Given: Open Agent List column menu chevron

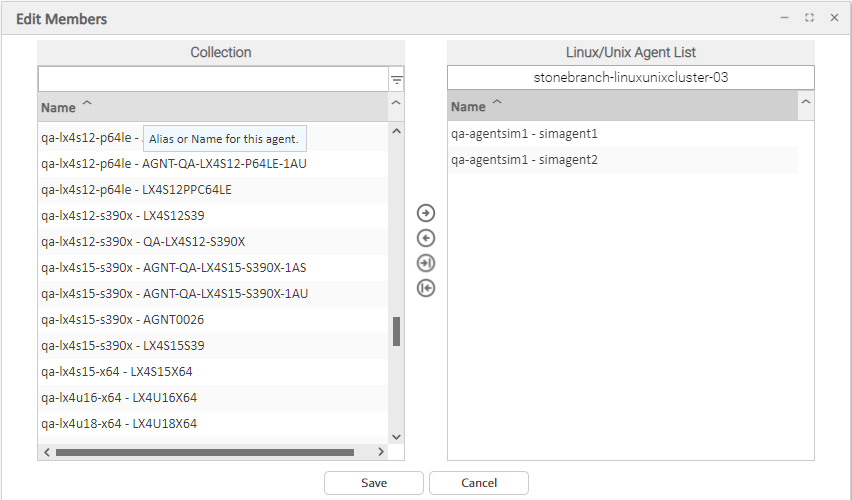Looking at the screenshot, I should tap(806, 105).
